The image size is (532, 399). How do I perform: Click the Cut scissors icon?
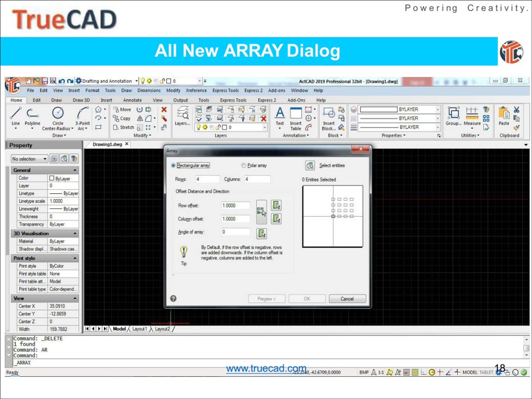(516, 110)
